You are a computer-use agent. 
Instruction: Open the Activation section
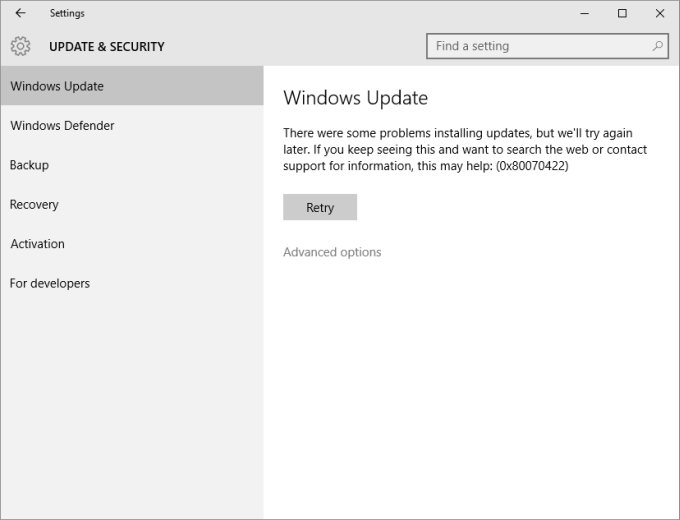click(x=132, y=244)
